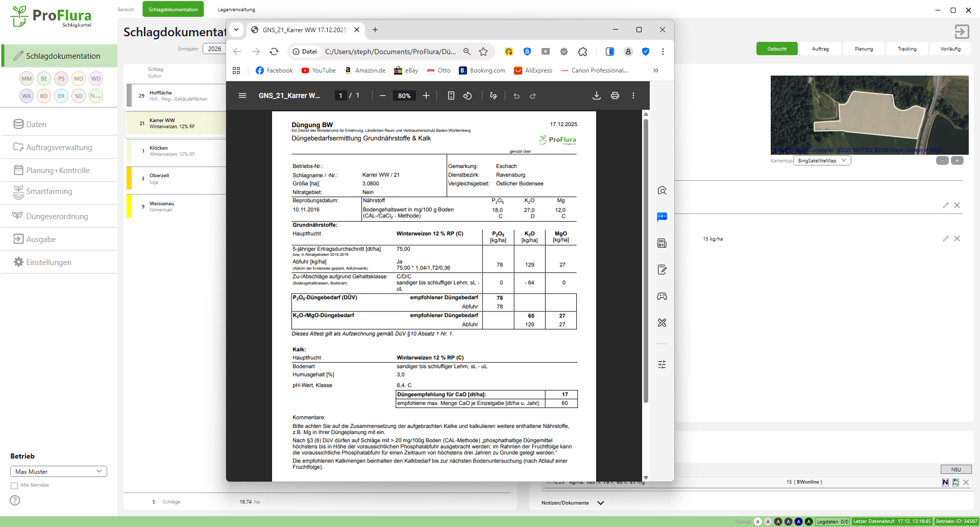
Task: Toggle the WD filter circle
Action: click(96, 79)
